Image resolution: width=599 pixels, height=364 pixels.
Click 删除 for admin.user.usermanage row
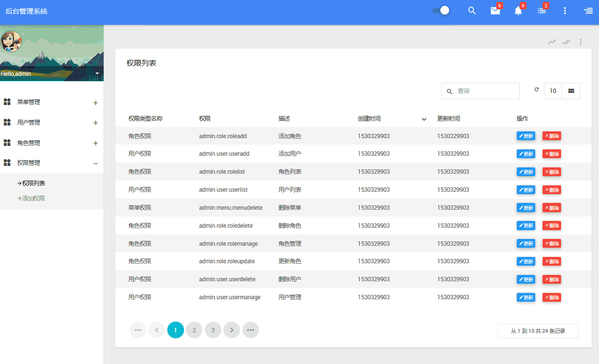point(552,297)
